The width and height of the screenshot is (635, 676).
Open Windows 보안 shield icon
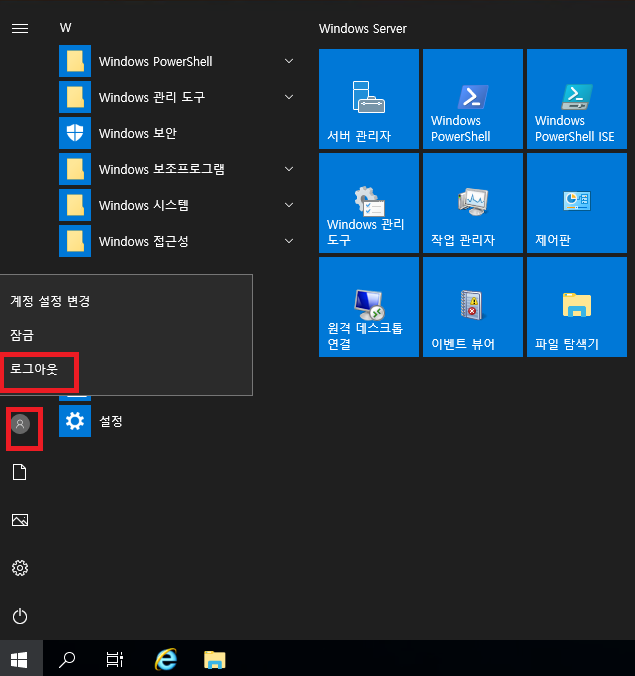coord(75,133)
